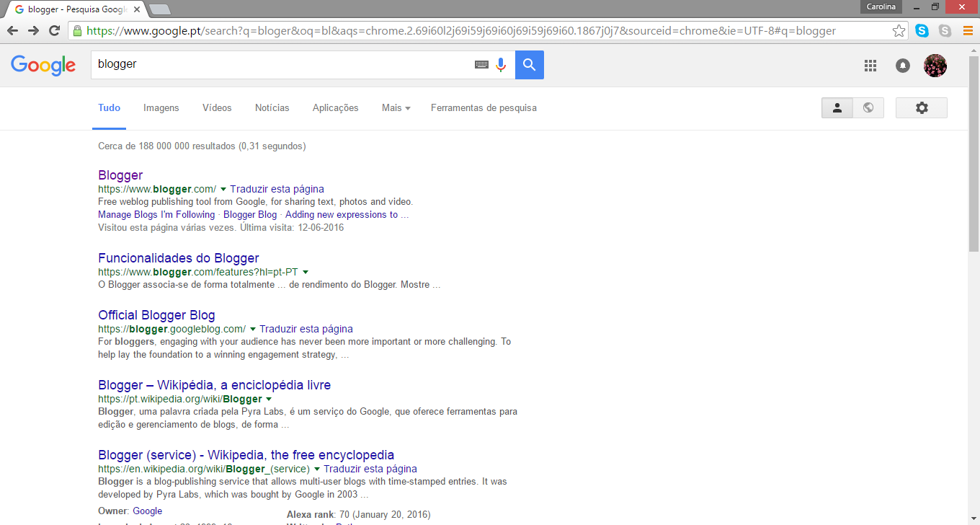
Task: Open the grey Skype extension icon
Action: coord(945,31)
